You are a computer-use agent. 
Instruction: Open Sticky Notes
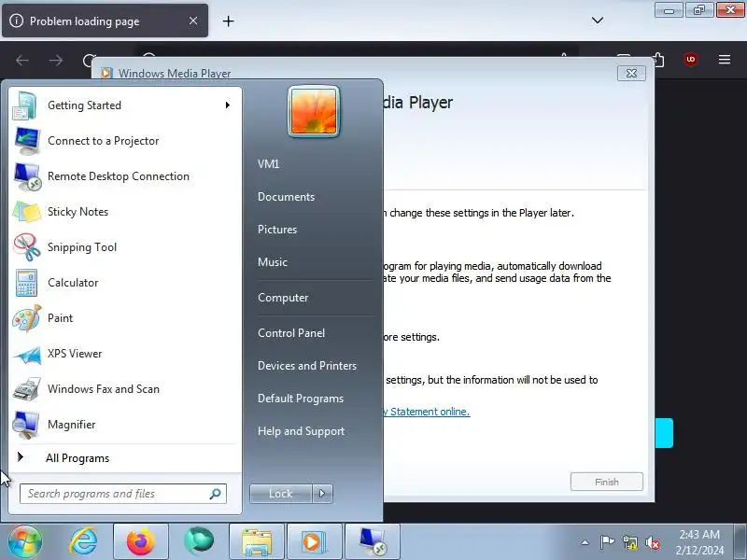tap(125, 212)
